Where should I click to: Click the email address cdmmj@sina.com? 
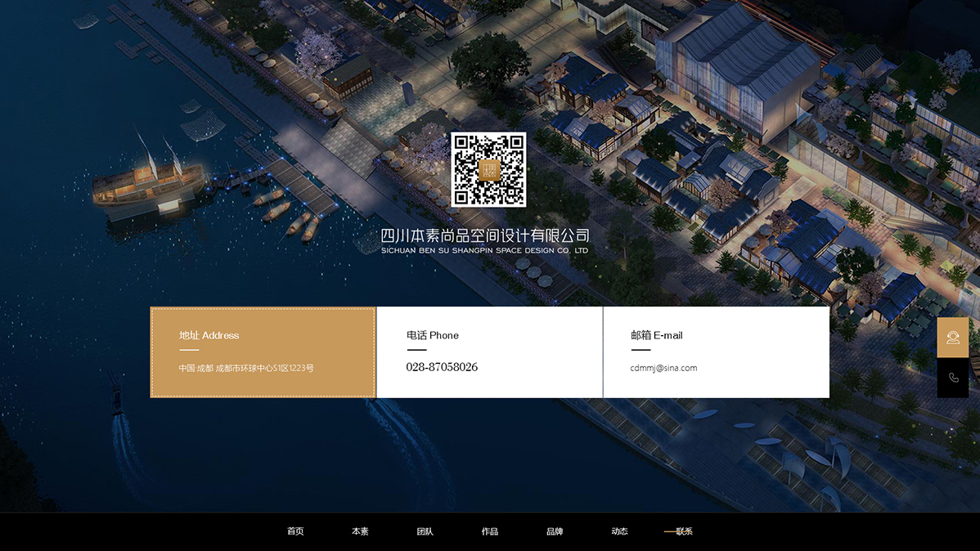pyautogui.click(x=663, y=368)
